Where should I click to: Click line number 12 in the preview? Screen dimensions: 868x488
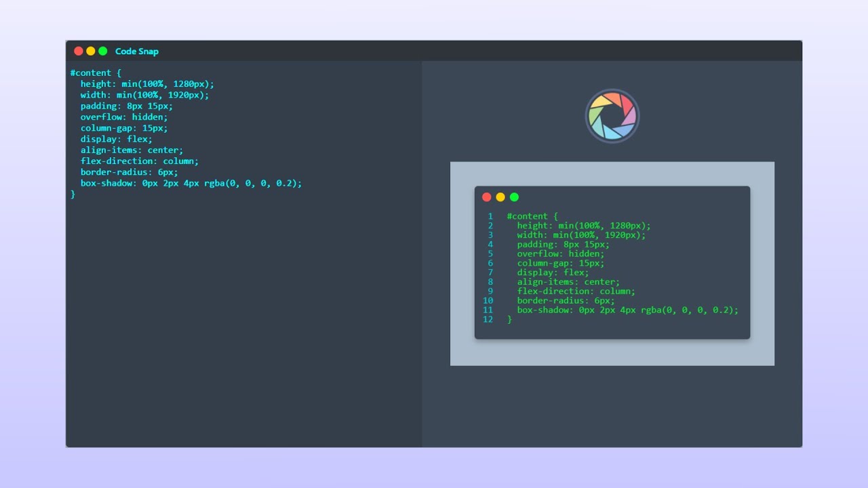488,319
